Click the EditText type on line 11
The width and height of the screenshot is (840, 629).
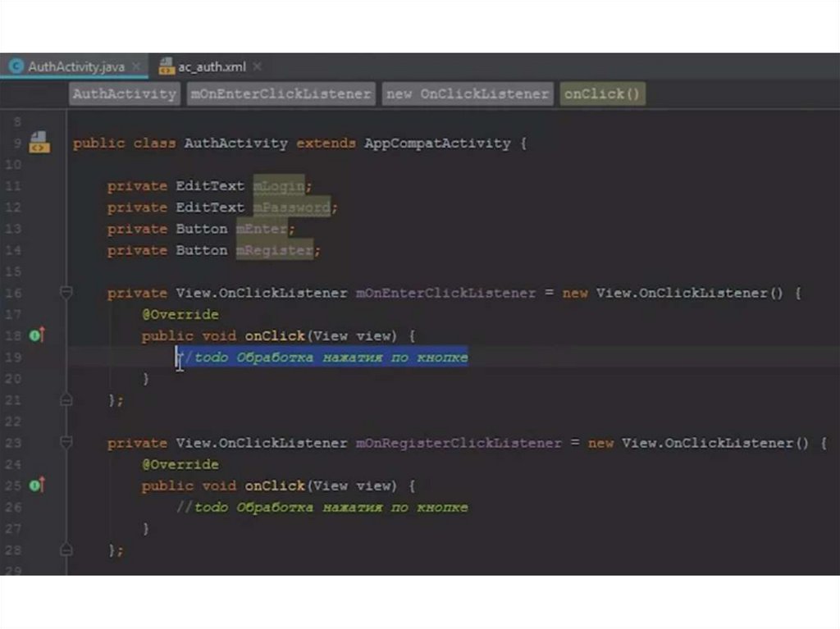click(x=210, y=186)
